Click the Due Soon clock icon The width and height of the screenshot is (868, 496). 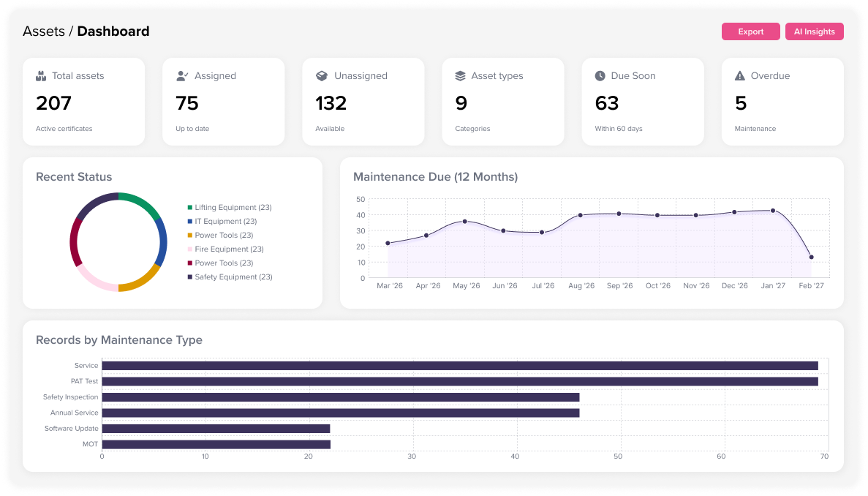point(600,76)
